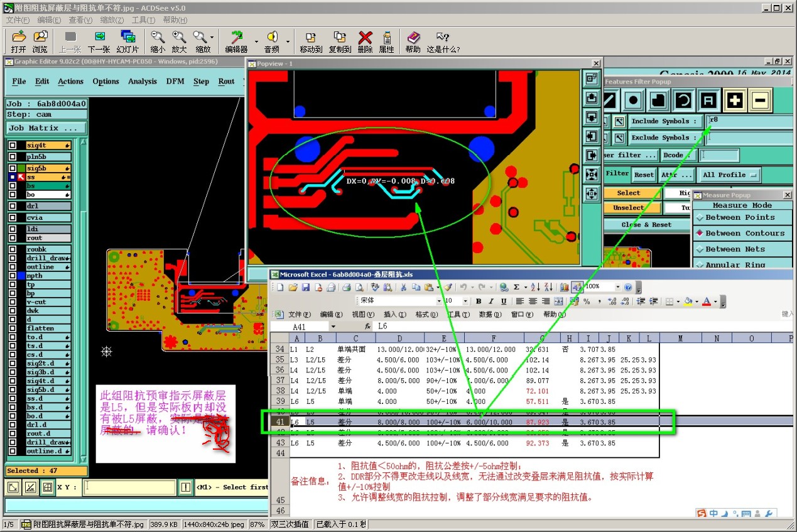Toggle the sig4t layer checkbox
The image size is (797, 532).
tap(12, 145)
